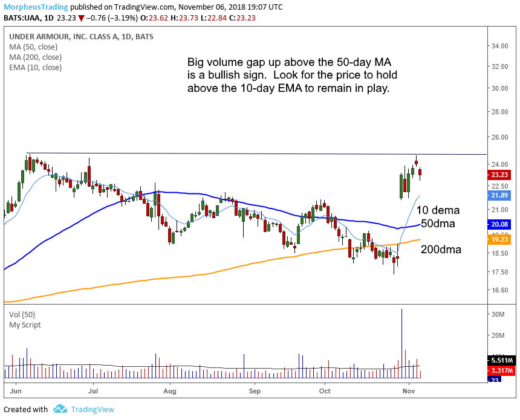
Task: Click the BATS:UAA, 1D symbol text
Action: [x=28, y=18]
